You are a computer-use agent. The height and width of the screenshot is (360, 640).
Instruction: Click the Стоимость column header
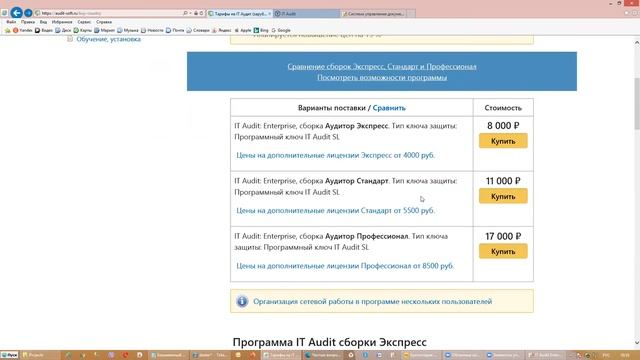[503, 108]
